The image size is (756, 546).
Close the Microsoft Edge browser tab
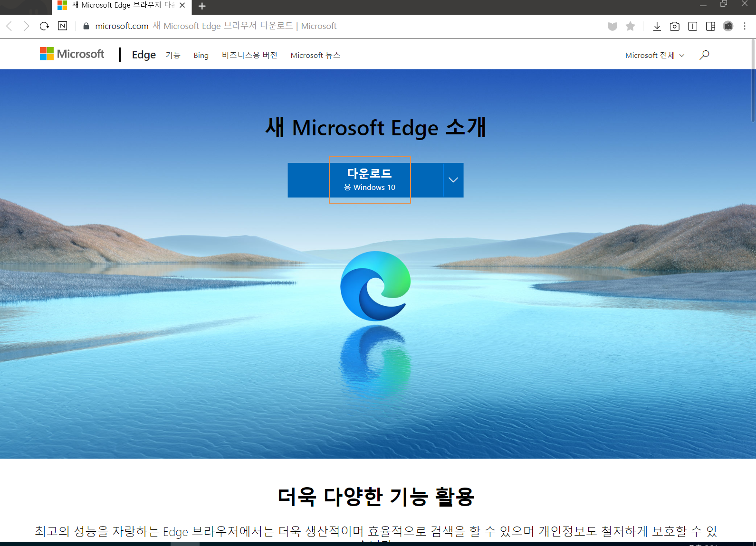pyautogui.click(x=182, y=6)
